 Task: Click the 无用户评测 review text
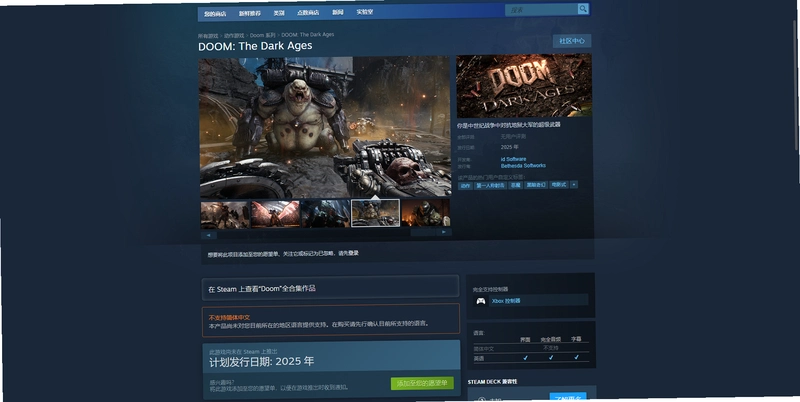513,137
